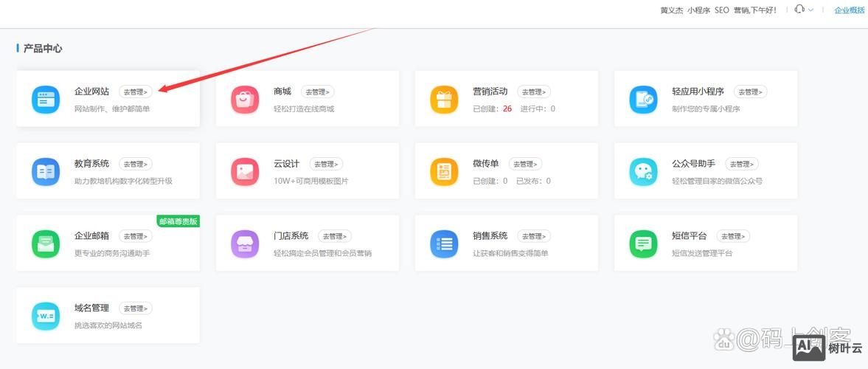Open the 微传单 flyer icon

point(444,172)
